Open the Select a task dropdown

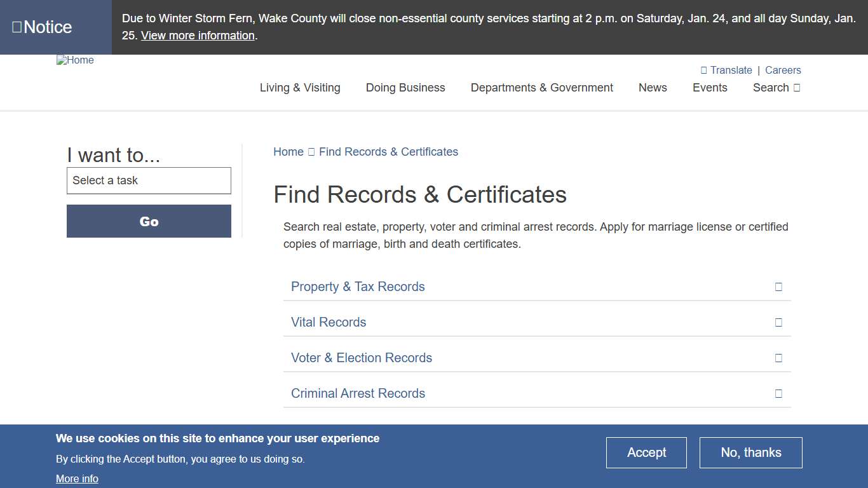coord(149,180)
